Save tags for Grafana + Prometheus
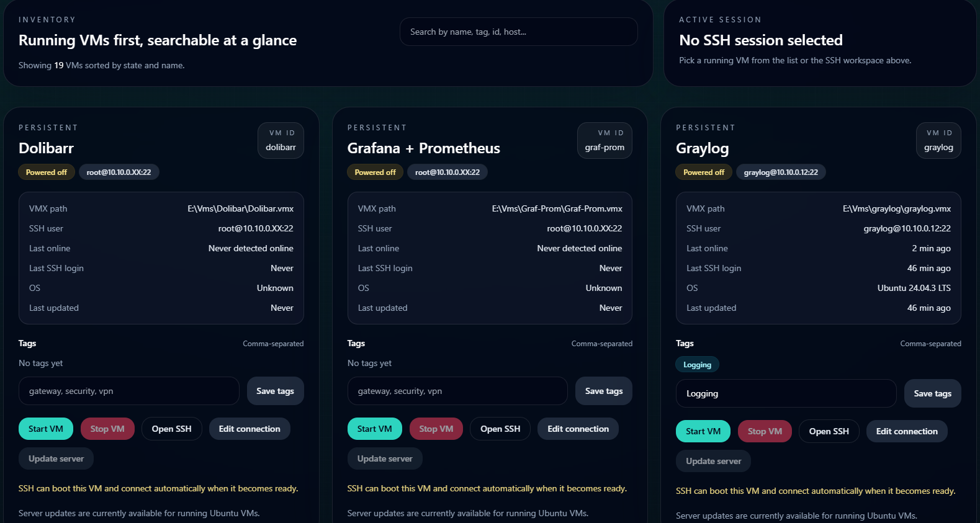The height and width of the screenshot is (523, 980). (604, 391)
